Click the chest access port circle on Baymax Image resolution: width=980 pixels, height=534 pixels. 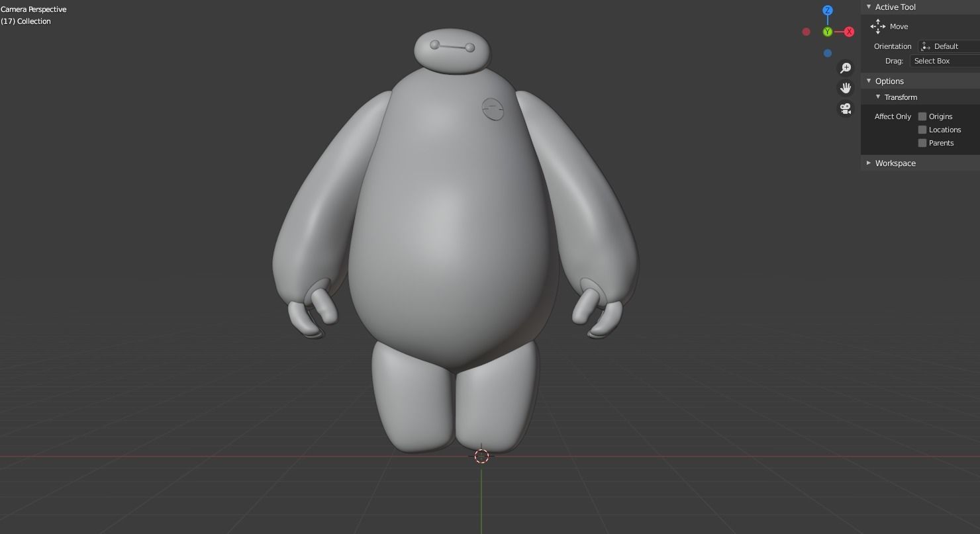coord(493,109)
